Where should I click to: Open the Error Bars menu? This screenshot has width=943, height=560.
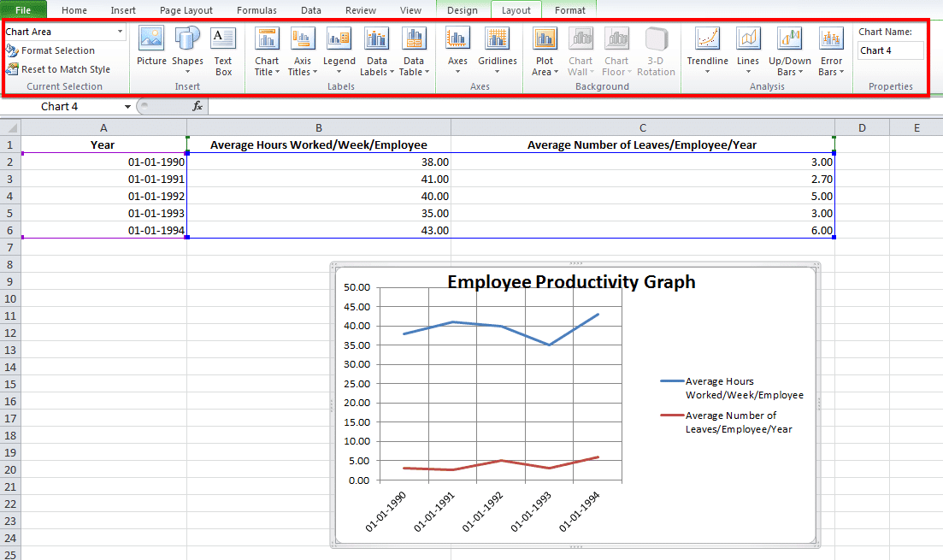[831, 52]
